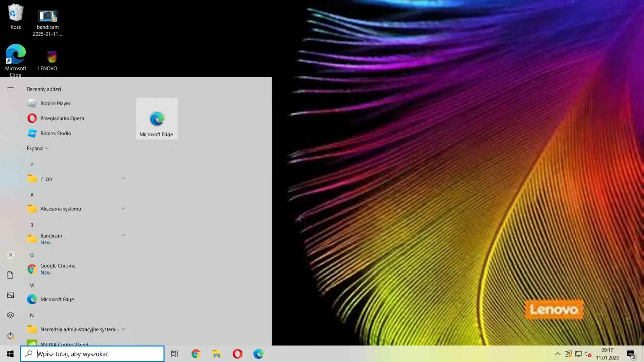Expand the 7-Zip folder chevron
Viewport: 644px width, 362px height.
pos(123,178)
